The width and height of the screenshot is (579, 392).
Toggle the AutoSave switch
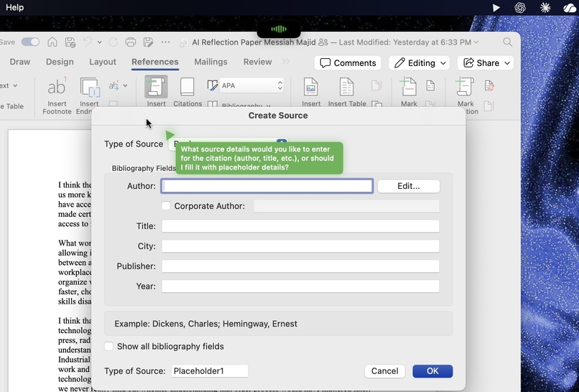(x=30, y=42)
